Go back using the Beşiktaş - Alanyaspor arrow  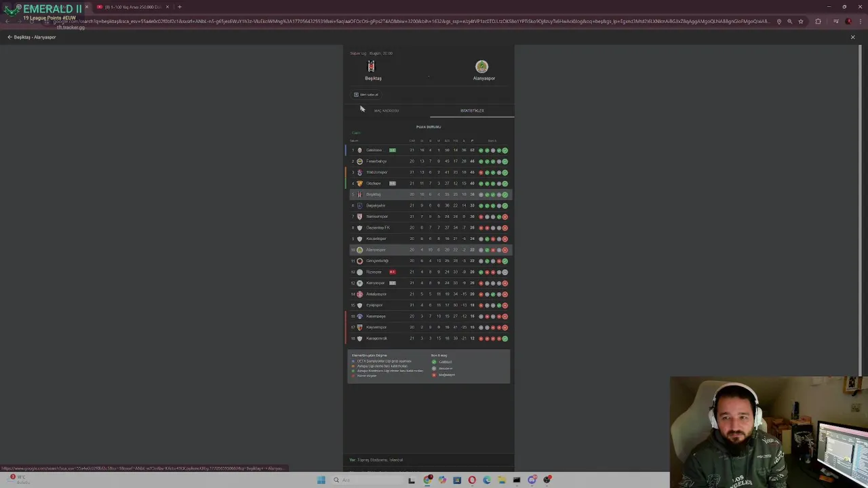click(x=9, y=37)
